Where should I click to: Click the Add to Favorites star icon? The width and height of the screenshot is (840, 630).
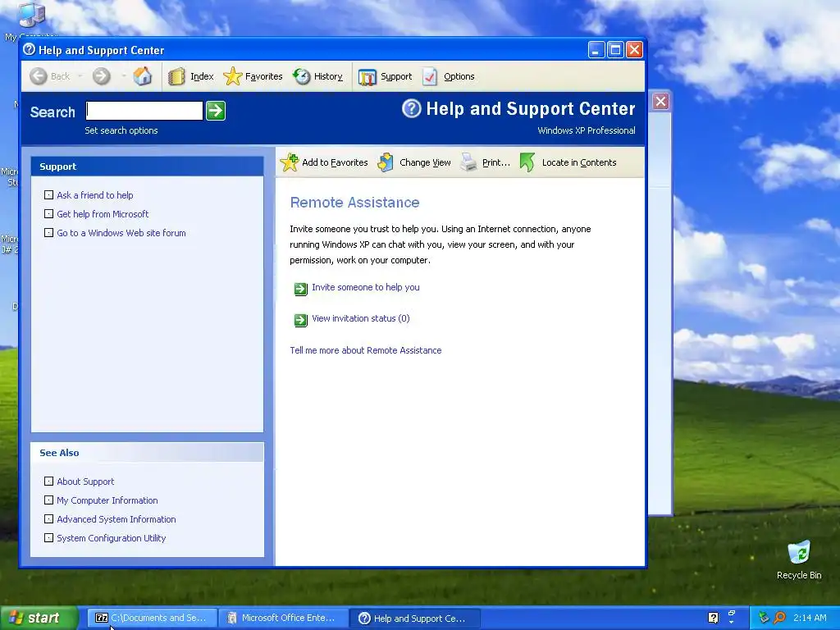(290, 162)
